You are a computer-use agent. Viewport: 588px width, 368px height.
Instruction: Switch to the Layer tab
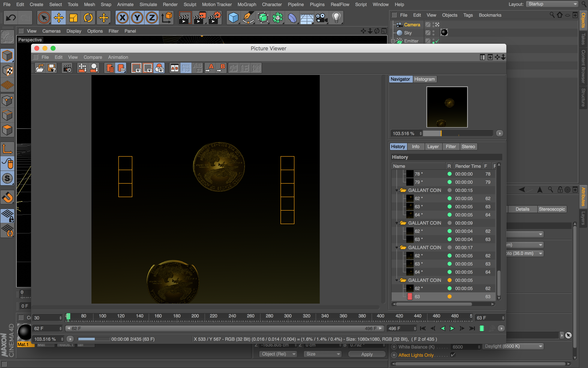pyautogui.click(x=433, y=147)
